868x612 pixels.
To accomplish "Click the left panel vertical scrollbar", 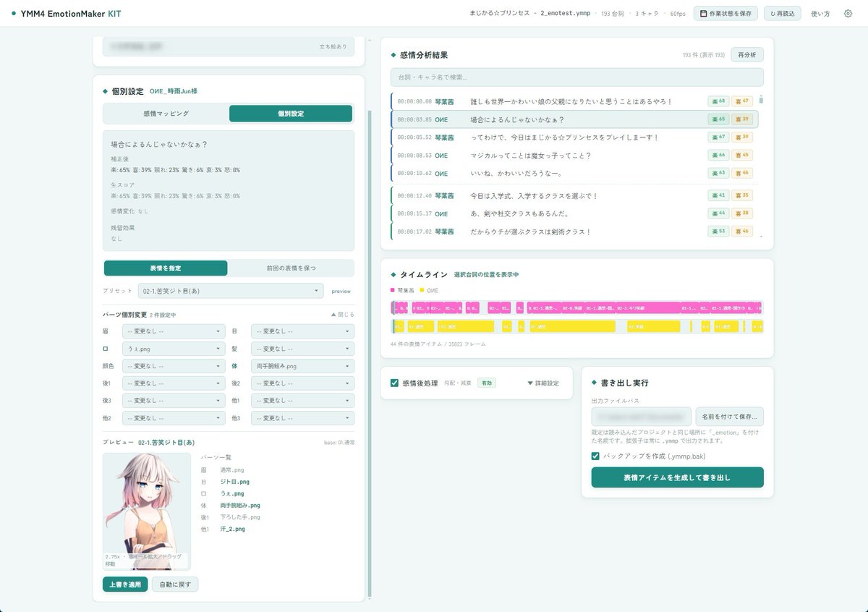I will 370,353.
